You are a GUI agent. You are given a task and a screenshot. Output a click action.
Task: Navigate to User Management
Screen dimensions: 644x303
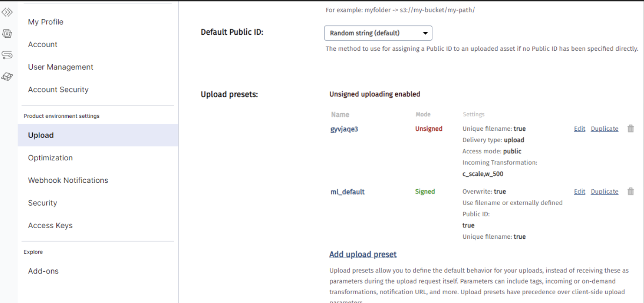(60, 67)
